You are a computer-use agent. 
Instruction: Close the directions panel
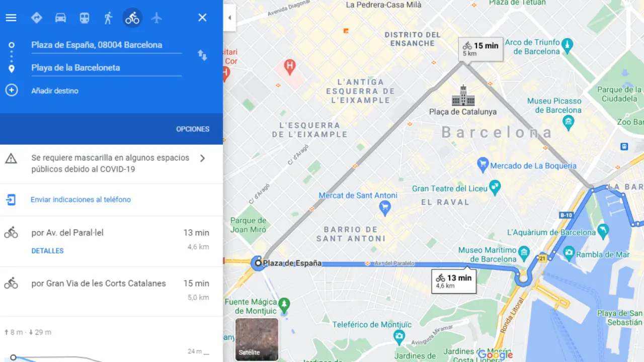click(x=202, y=18)
